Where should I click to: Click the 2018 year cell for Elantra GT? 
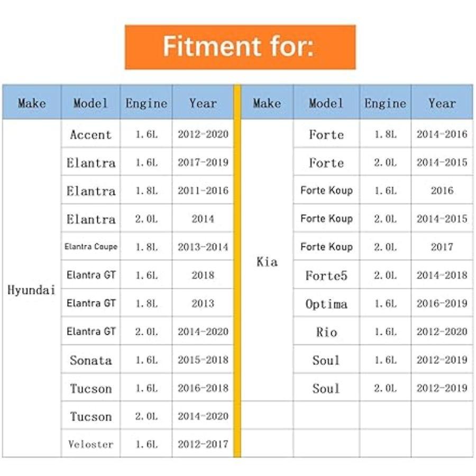click(203, 275)
